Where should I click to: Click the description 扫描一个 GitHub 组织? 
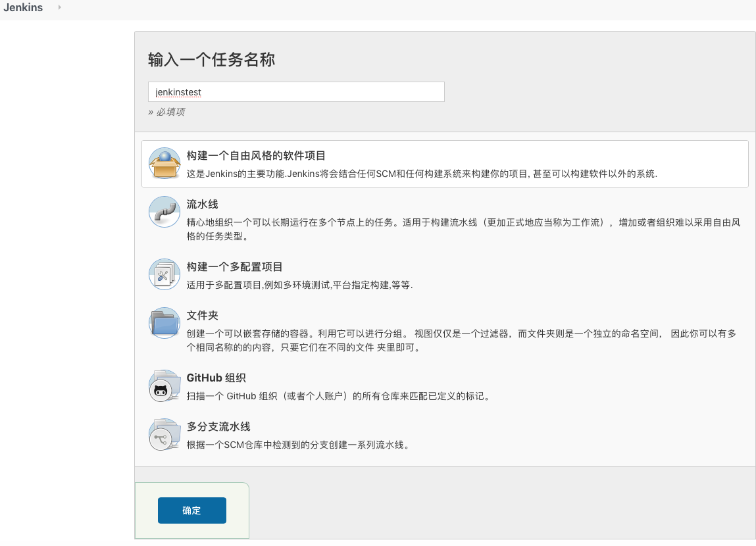click(x=339, y=396)
